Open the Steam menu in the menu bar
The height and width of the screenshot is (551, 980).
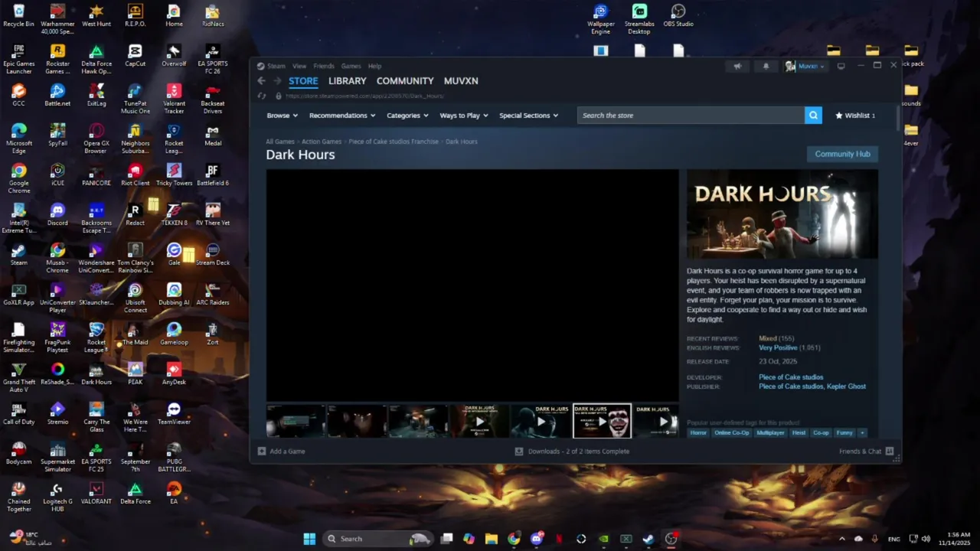pos(276,67)
